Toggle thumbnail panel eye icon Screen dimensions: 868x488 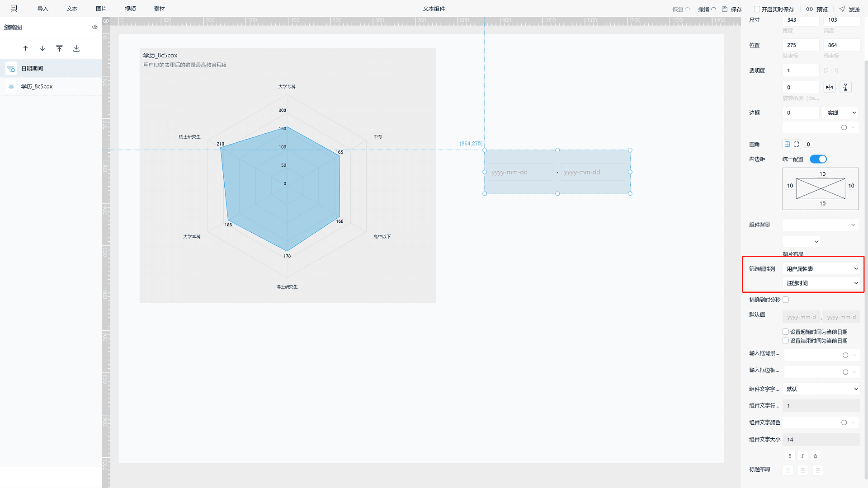pyautogui.click(x=94, y=28)
